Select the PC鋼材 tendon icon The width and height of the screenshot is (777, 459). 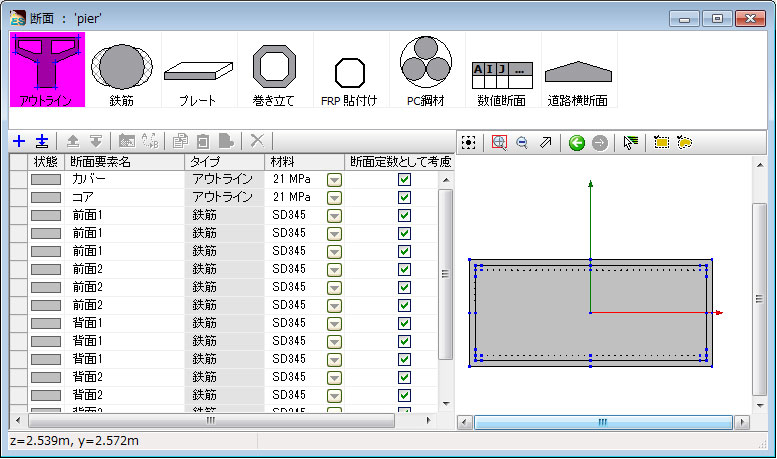tap(426, 70)
